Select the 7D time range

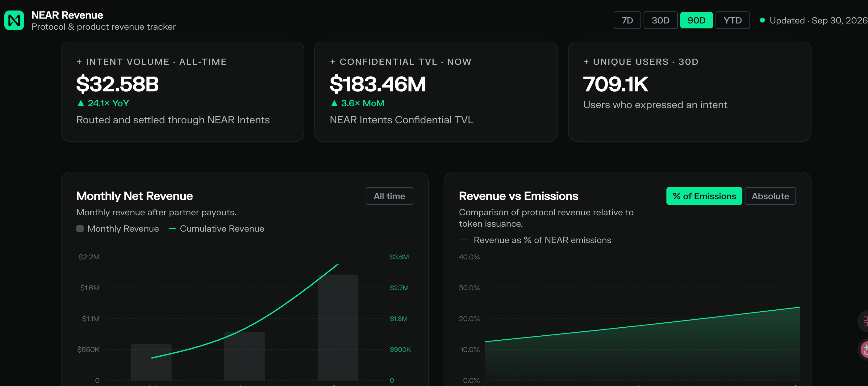(627, 20)
